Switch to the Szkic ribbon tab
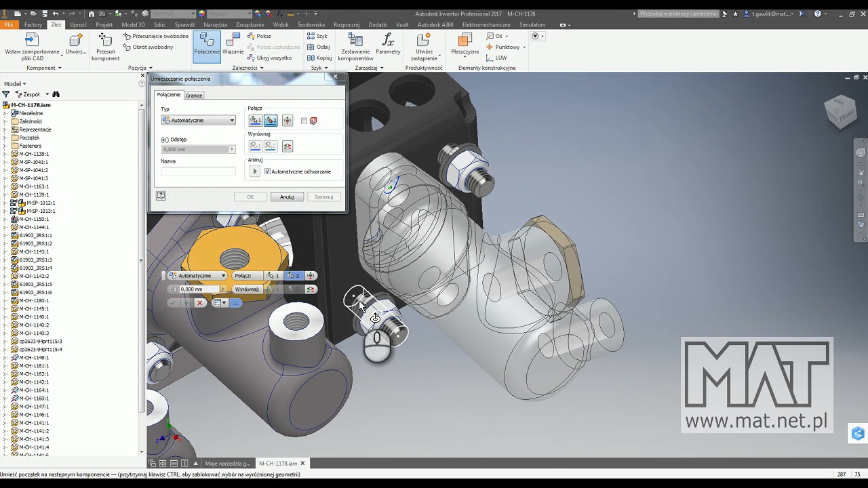This screenshot has height=488, width=868. coord(160,24)
